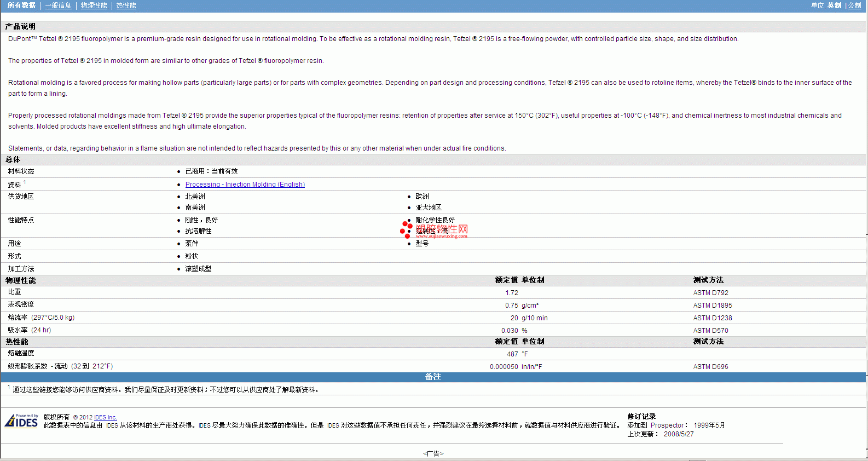This screenshot has height=461, width=868.
Task: Select the 0.030 water absorption value
Action: pyautogui.click(x=510, y=331)
